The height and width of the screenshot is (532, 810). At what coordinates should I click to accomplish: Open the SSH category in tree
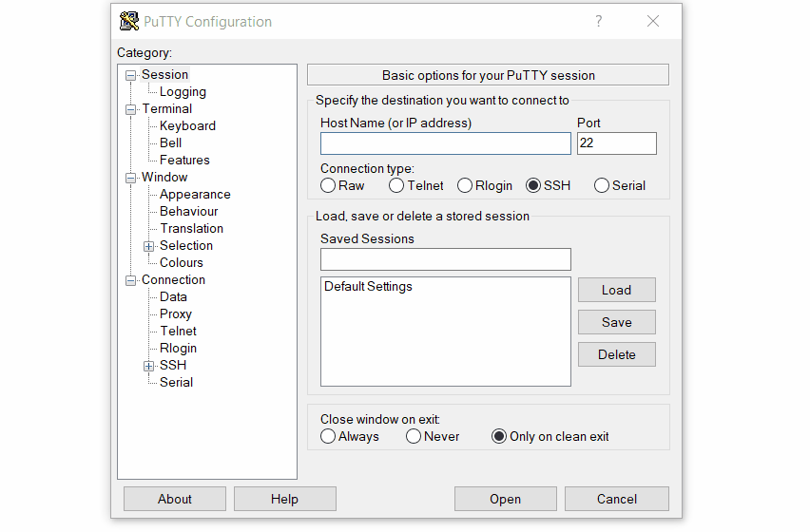tap(172, 365)
